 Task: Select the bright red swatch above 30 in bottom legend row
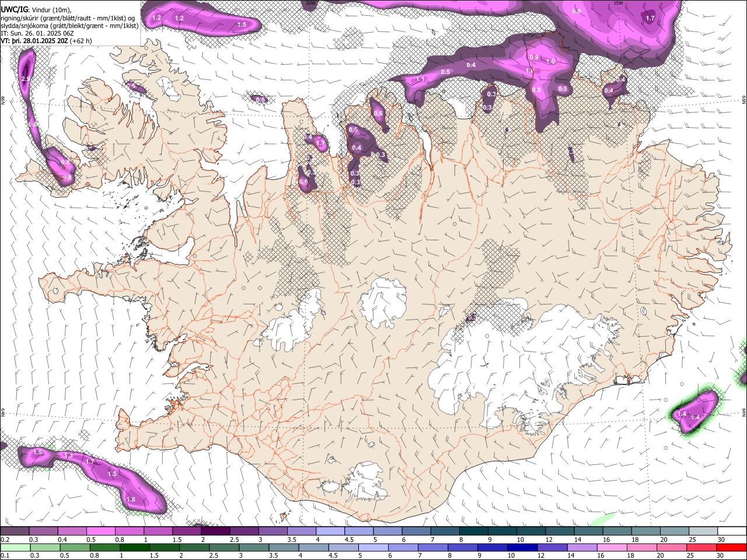pos(731,547)
